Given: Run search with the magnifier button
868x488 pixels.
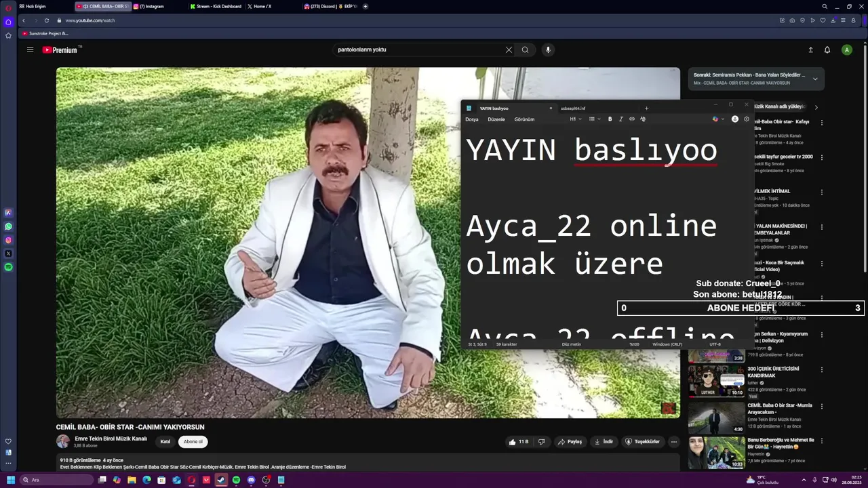Looking at the screenshot, I should (x=525, y=49).
